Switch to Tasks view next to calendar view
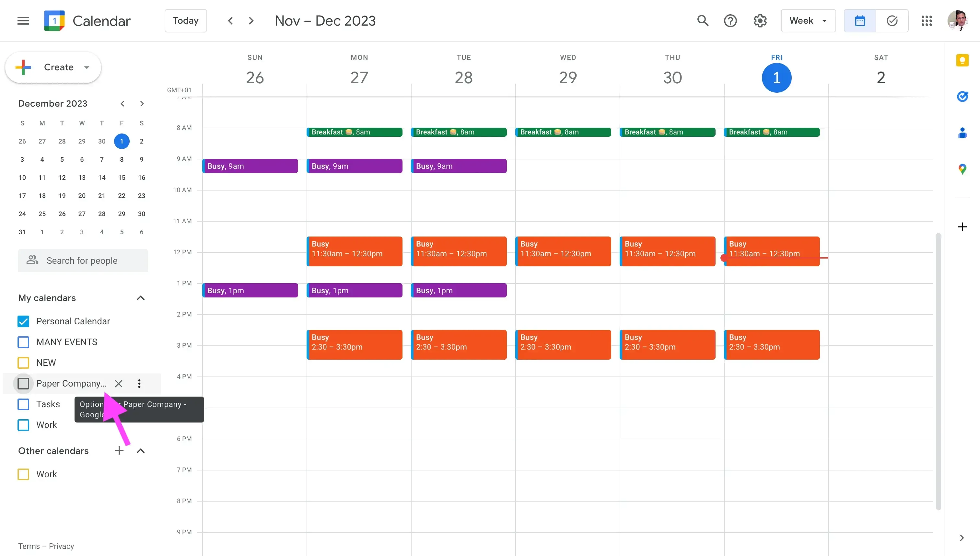Image resolution: width=980 pixels, height=556 pixels. pyautogui.click(x=892, y=21)
